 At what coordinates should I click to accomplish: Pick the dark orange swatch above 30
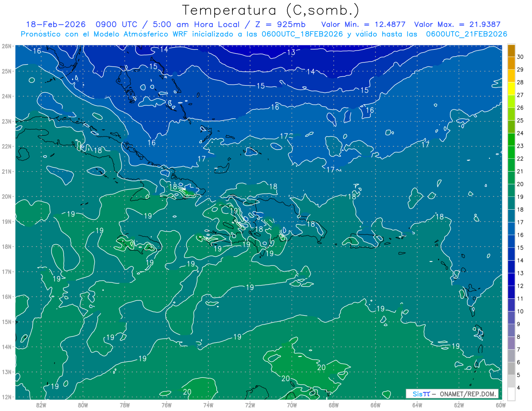(511, 51)
